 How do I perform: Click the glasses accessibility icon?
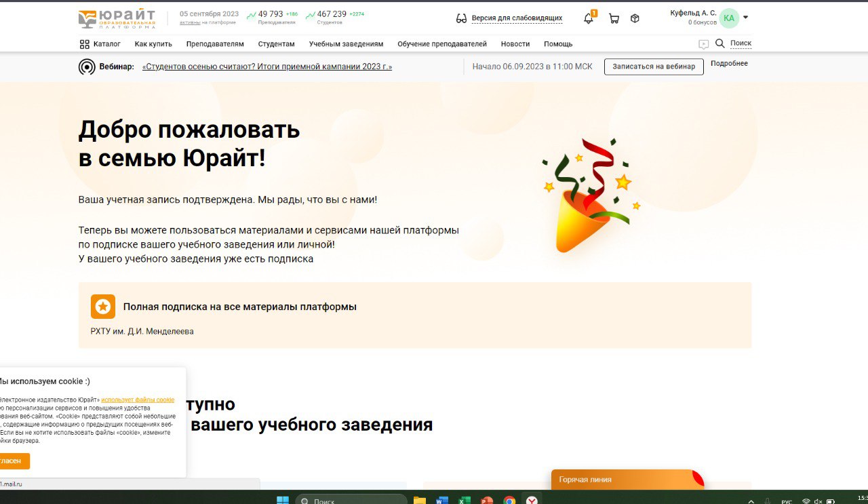(x=461, y=19)
